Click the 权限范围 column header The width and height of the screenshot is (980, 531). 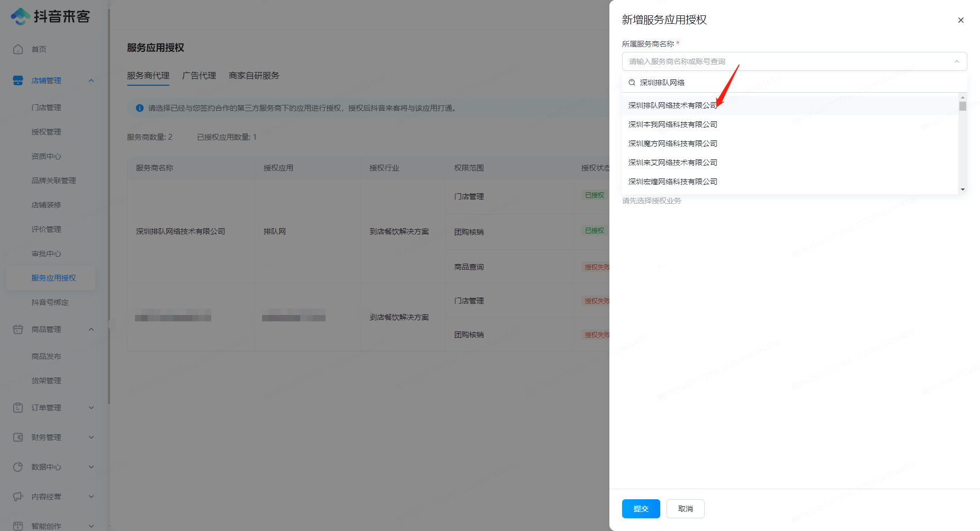click(x=469, y=168)
